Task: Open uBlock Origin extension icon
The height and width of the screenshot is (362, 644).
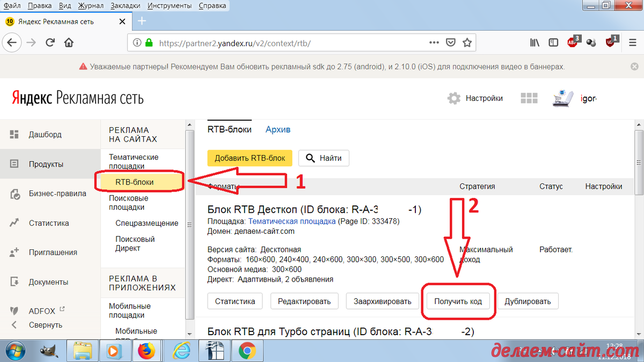Action: 611,42
